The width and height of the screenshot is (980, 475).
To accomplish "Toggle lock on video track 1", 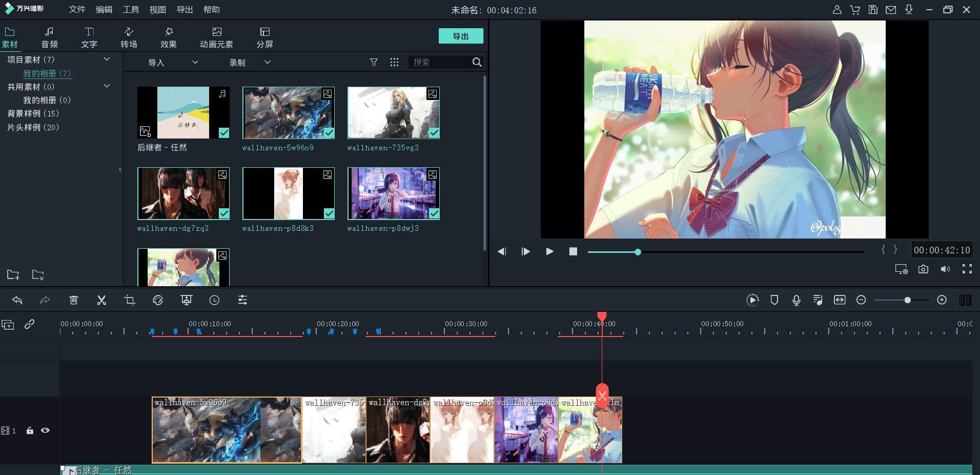I will click(x=30, y=430).
